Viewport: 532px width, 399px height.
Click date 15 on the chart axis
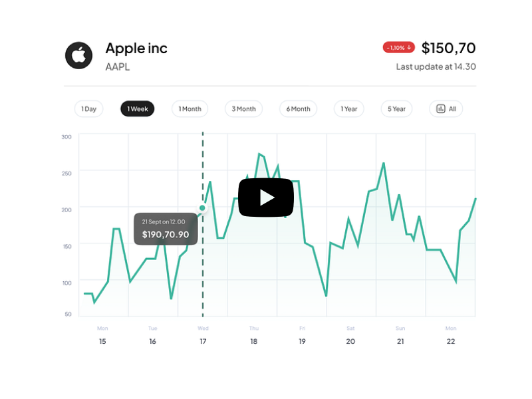(x=102, y=341)
